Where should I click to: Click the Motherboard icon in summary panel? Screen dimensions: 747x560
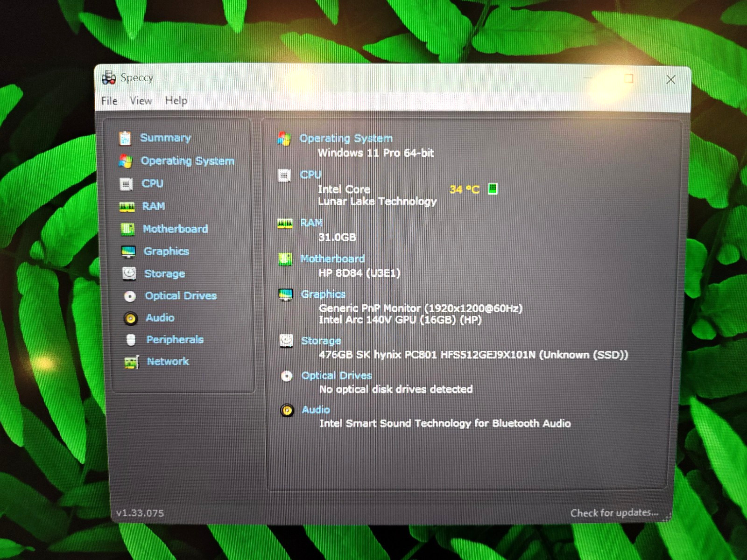[285, 259]
